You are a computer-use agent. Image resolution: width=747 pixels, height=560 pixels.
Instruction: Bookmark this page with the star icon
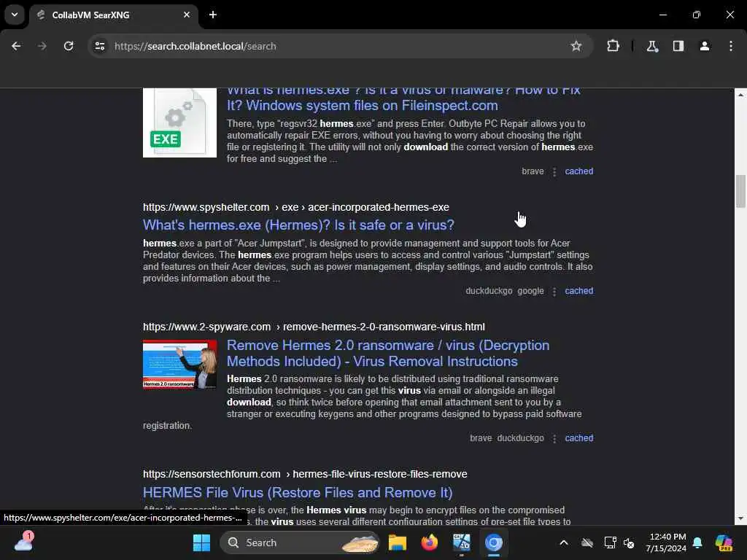click(x=576, y=46)
